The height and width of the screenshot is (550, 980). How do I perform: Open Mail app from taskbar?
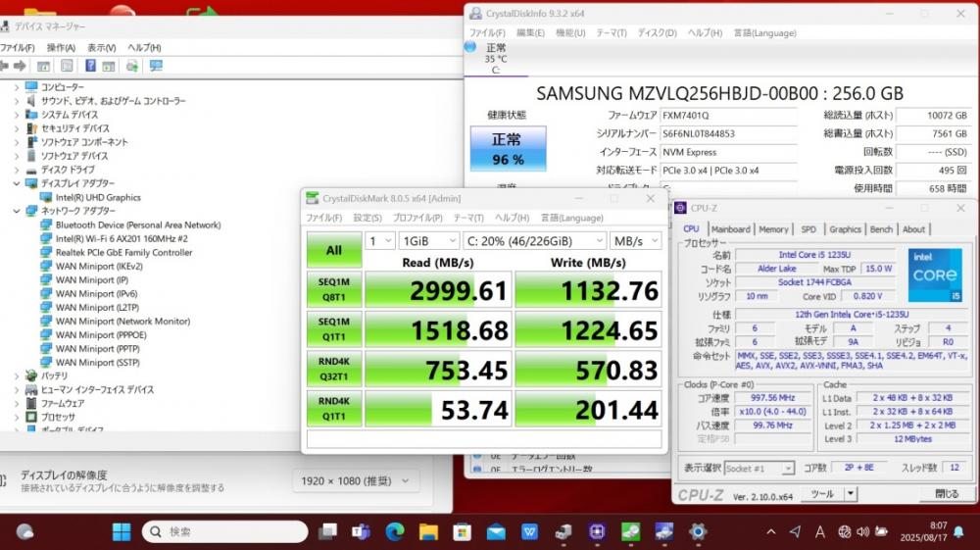click(496, 532)
